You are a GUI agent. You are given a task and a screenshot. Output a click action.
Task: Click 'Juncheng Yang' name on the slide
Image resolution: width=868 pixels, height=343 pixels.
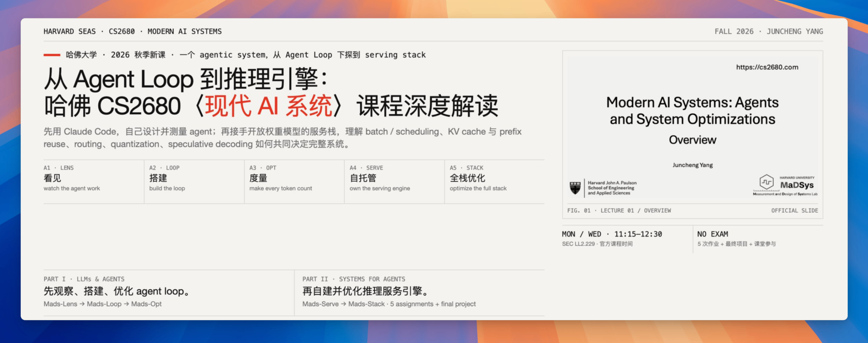[692, 165]
